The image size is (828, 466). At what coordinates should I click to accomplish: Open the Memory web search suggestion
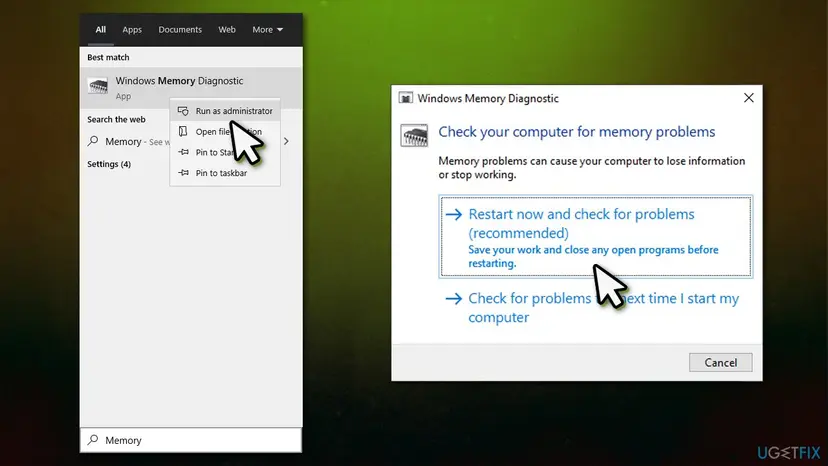191,141
